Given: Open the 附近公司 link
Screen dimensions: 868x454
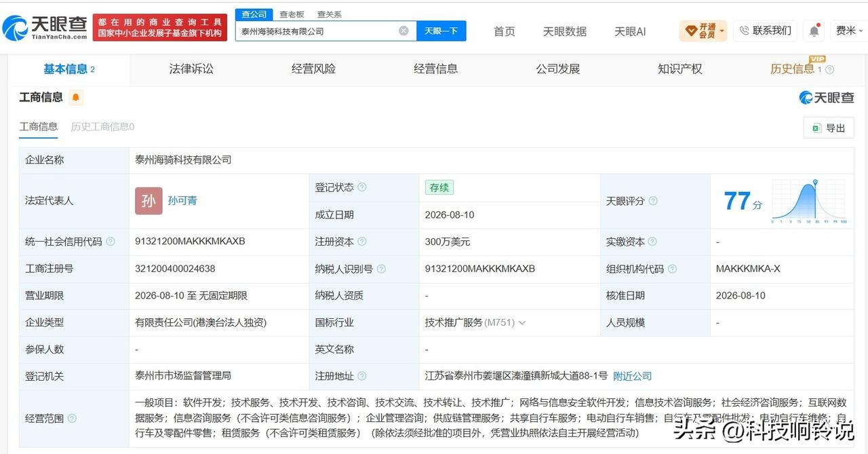Looking at the screenshot, I should 632,376.
